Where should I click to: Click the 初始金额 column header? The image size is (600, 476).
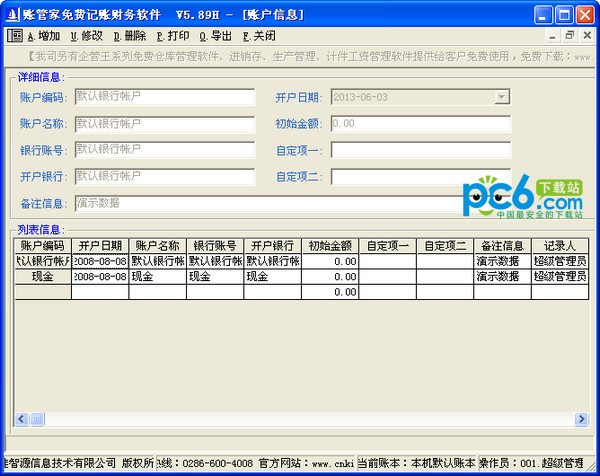(x=330, y=246)
